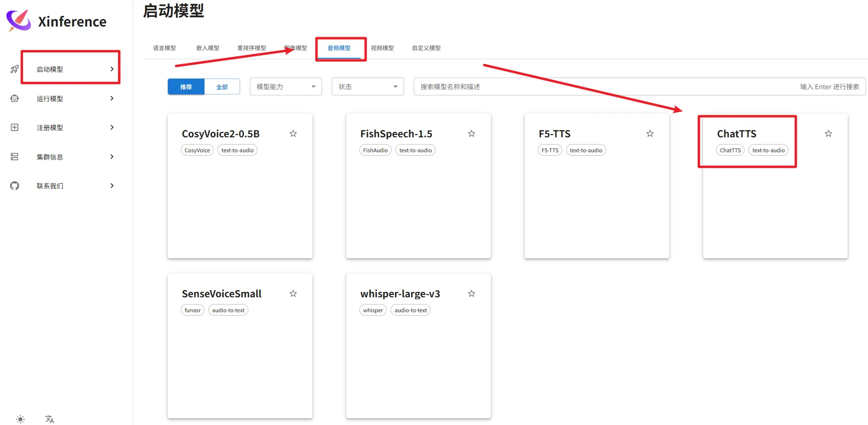Click the GitHub icon for 联系我们
The width and height of the screenshot is (868, 425).
click(x=14, y=186)
